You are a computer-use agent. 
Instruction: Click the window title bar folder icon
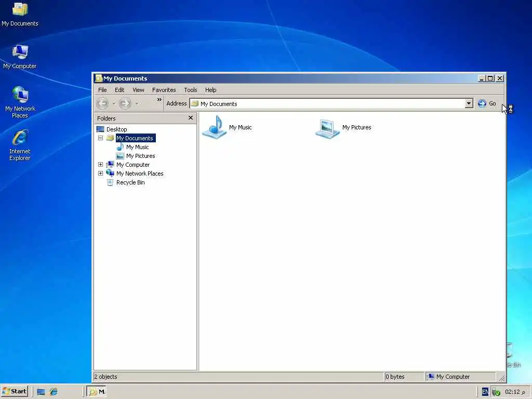point(98,78)
